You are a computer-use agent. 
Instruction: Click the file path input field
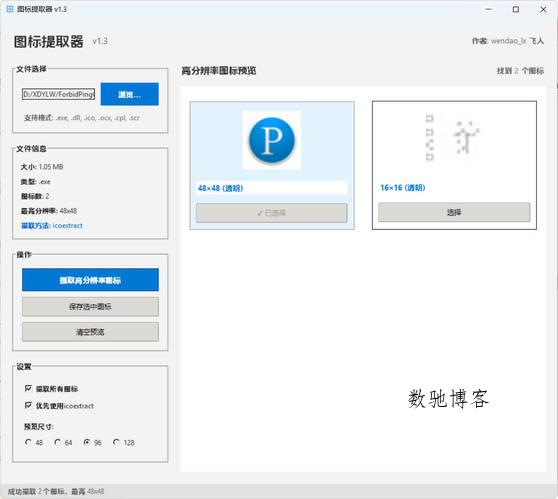pos(58,94)
